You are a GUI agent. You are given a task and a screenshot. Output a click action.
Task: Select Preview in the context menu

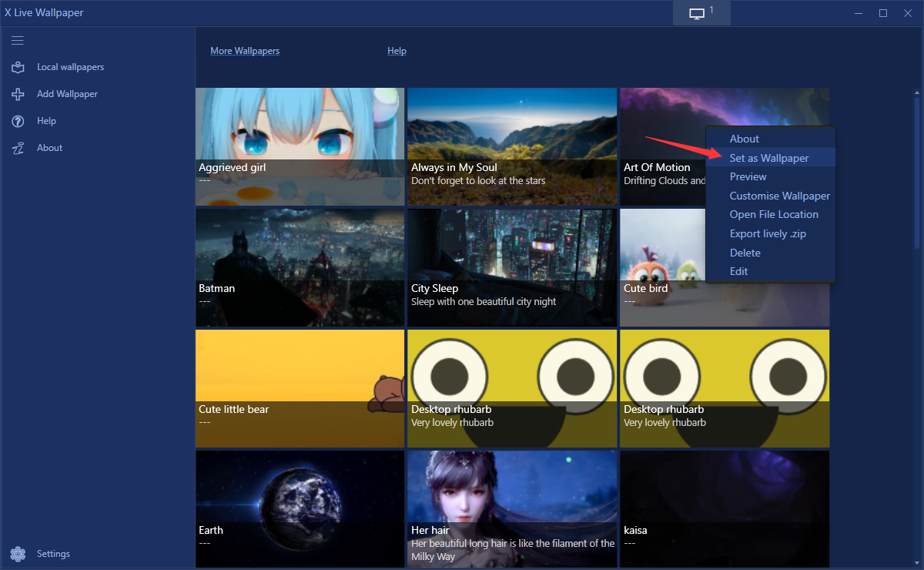pyautogui.click(x=748, y=176)
